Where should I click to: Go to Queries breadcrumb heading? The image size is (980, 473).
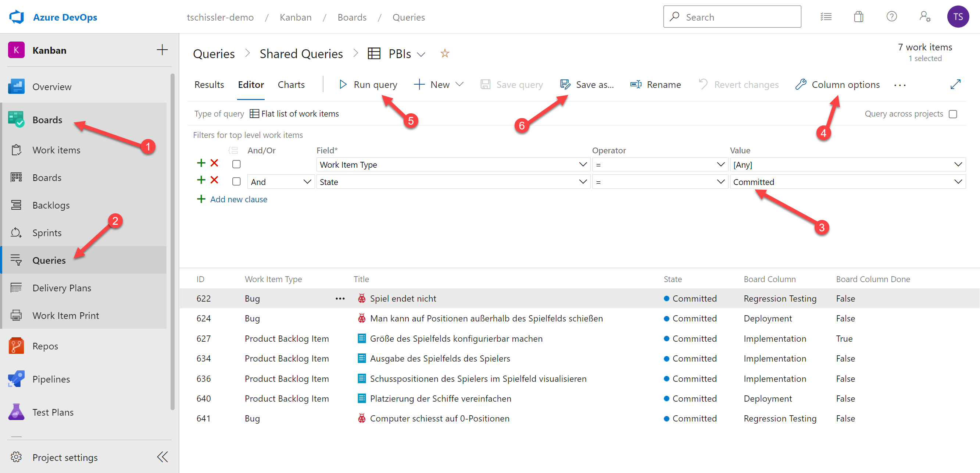point(214,54)
